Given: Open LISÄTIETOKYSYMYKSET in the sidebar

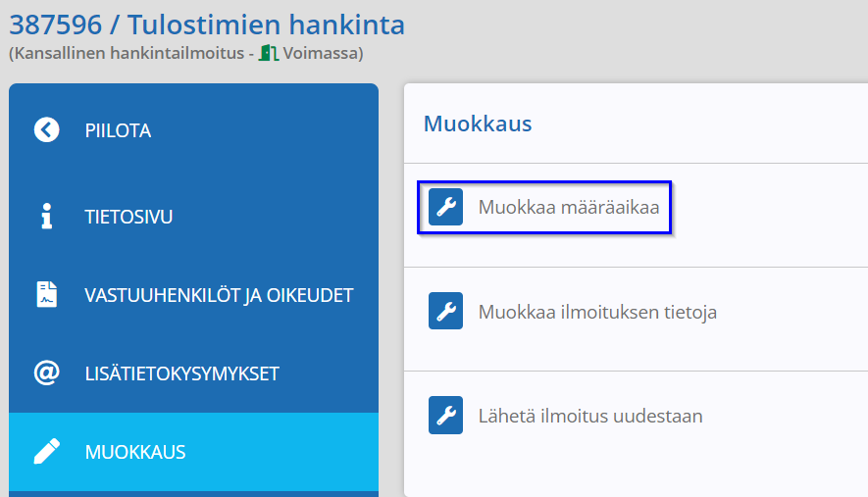Looking at the screenshot, I should pyautogui.click(x=194, y=373).
